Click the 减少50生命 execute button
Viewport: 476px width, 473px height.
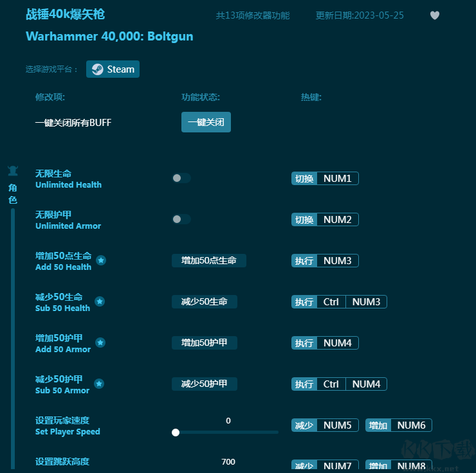pyautogui.click(x=205, y=301)
